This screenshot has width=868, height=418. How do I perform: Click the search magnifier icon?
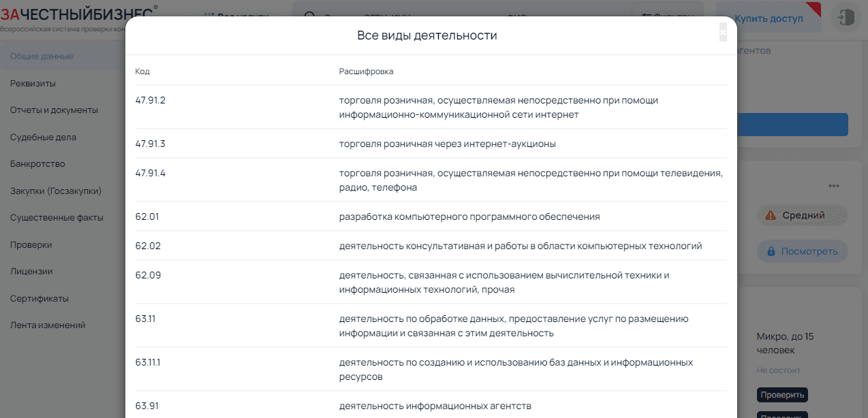(310, 18)
